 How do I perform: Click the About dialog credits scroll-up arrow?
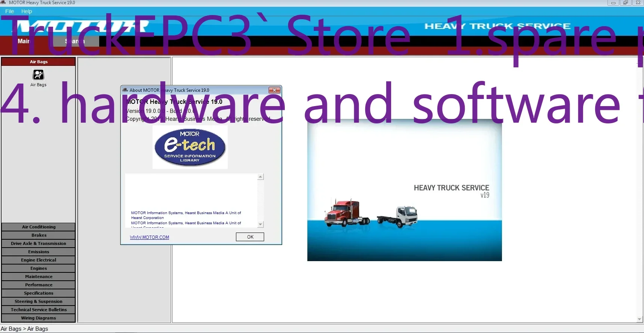[260, 177]
